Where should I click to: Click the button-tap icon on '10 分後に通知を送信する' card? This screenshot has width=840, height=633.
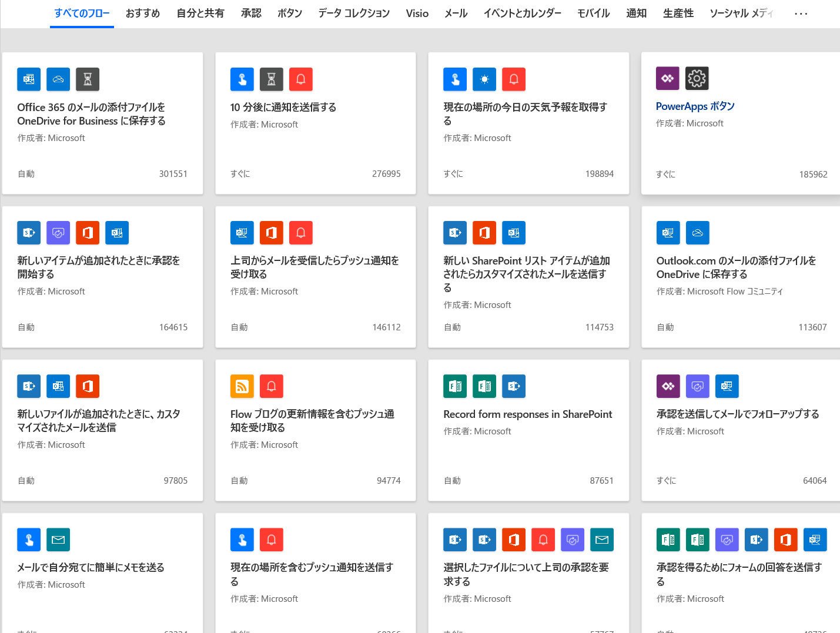pyautogui.click(x=242, y=79)
